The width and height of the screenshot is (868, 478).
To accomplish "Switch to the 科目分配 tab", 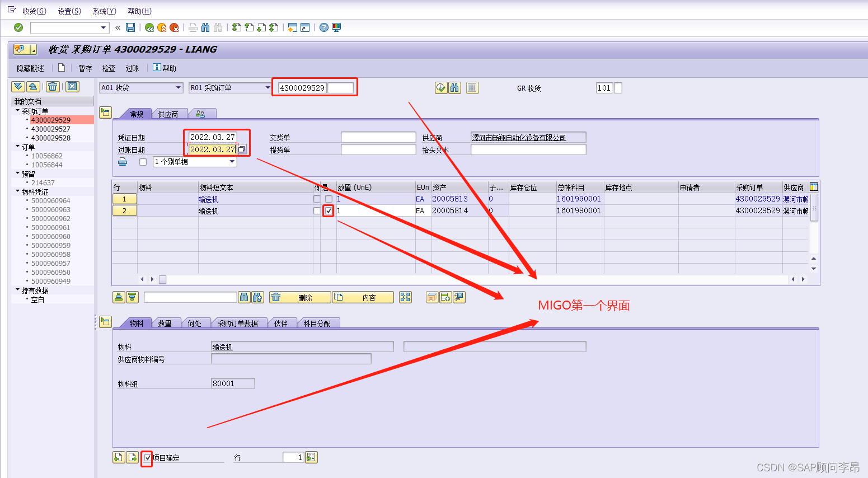I will (317, 323).
